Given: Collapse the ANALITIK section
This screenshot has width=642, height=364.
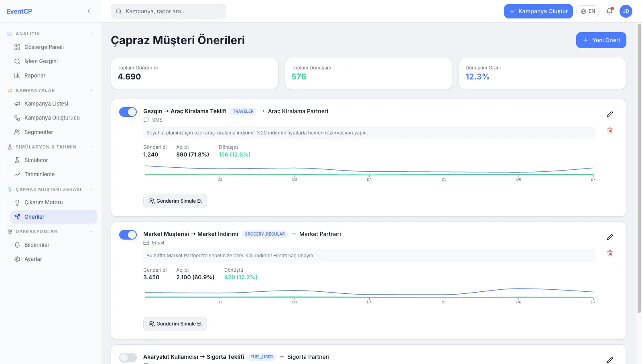Looking at the screenshot, I should [x=91, y=34].
